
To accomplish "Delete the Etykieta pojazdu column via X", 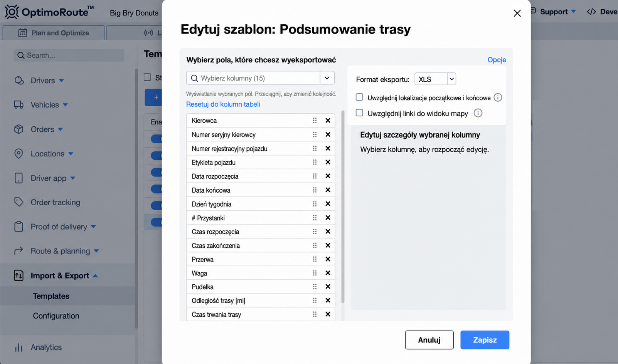I will pos(328,162).
